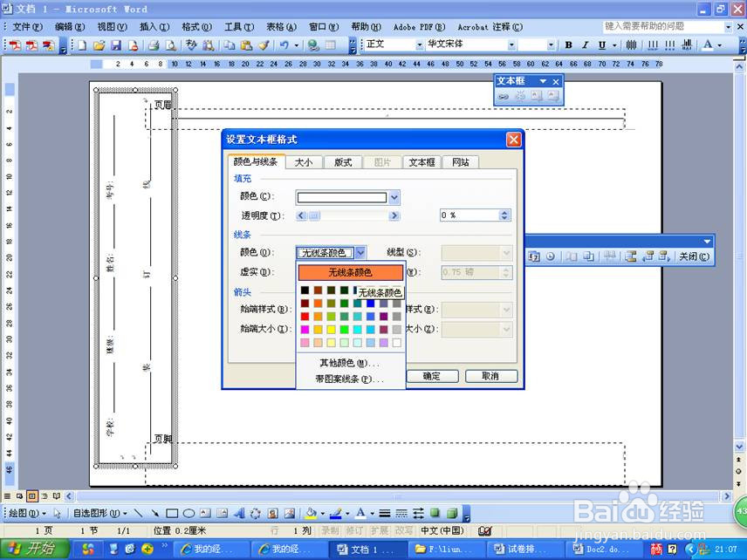Screen dimensions: 747x560
Task: Open a file with the folder icon
Action: 99,45
